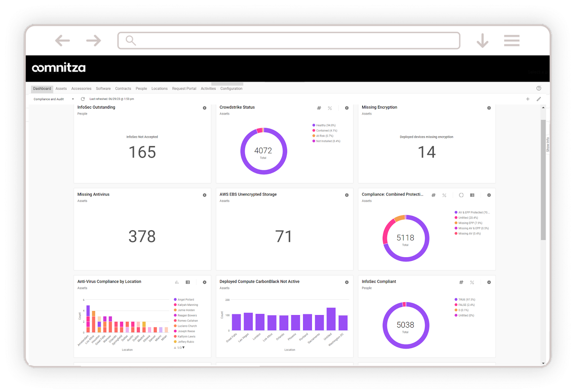
Task: Toggle Healthy legend entry in Crowdstrike Status
Action: [324, 125]
